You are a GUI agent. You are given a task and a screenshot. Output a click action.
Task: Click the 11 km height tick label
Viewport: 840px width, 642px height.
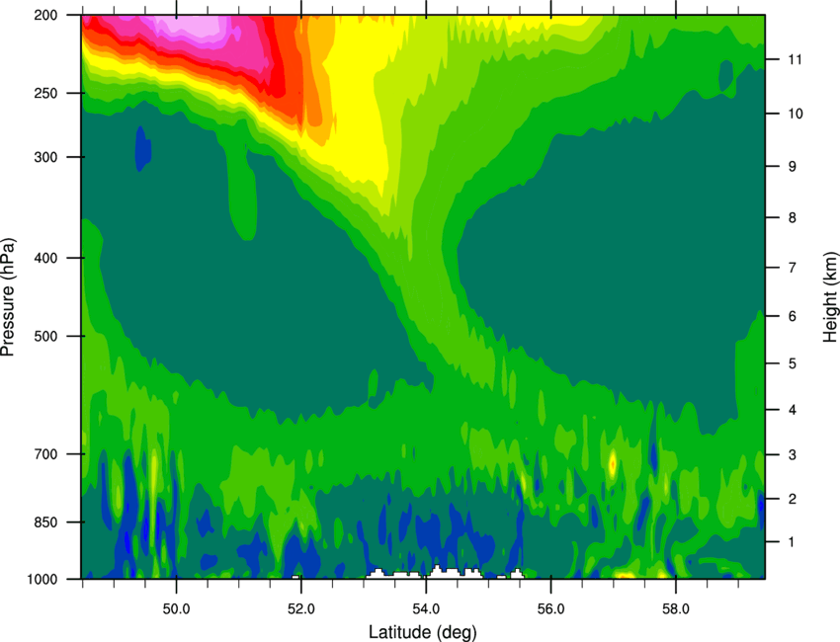pos(795,59)
